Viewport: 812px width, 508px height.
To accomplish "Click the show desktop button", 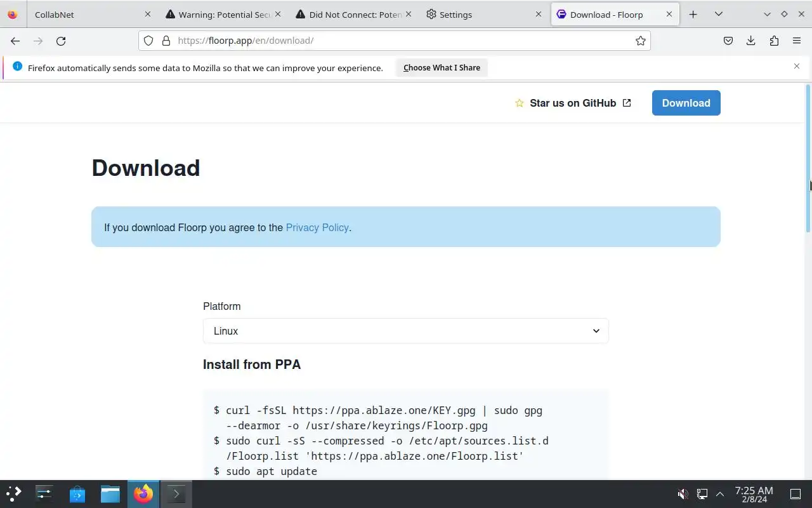I will 796,493.
